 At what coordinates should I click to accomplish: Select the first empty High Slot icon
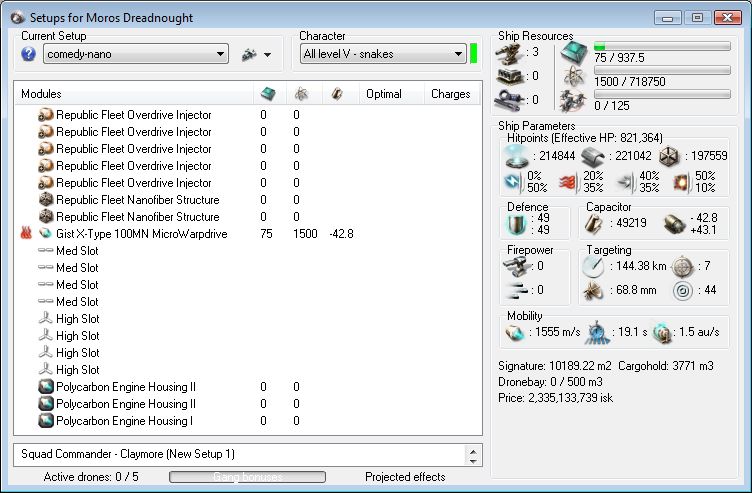click(46, 318)
